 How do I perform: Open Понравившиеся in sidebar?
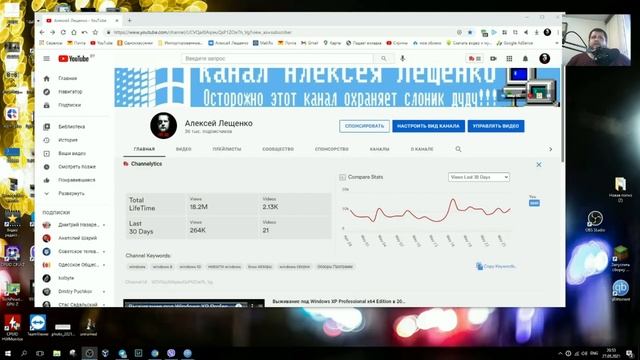[76, 180]
